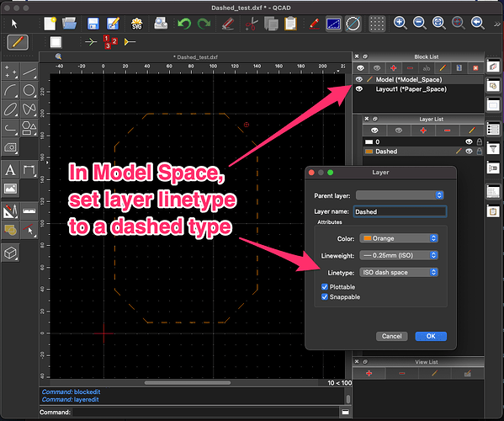Image resolution: width=504 pixels, height=421 pixels.
Task: Click the SVG export icon
Action: click(x=136, y=24)
